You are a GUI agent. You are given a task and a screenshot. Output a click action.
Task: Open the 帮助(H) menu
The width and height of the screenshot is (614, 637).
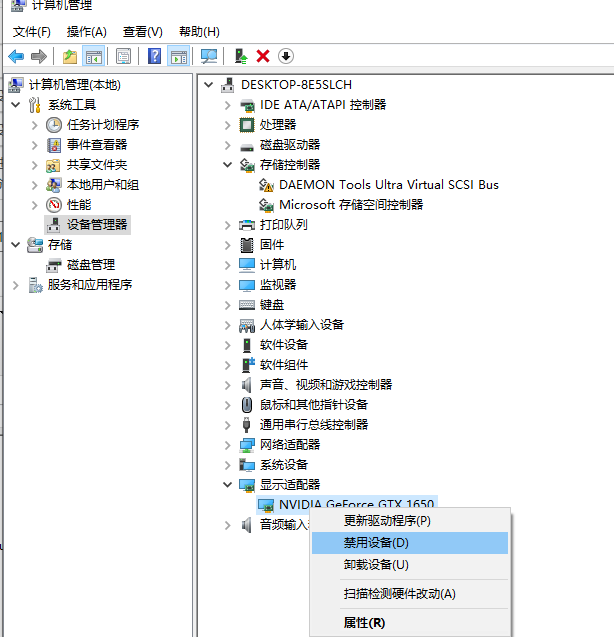pyautogui.click(x=199, y=32)
